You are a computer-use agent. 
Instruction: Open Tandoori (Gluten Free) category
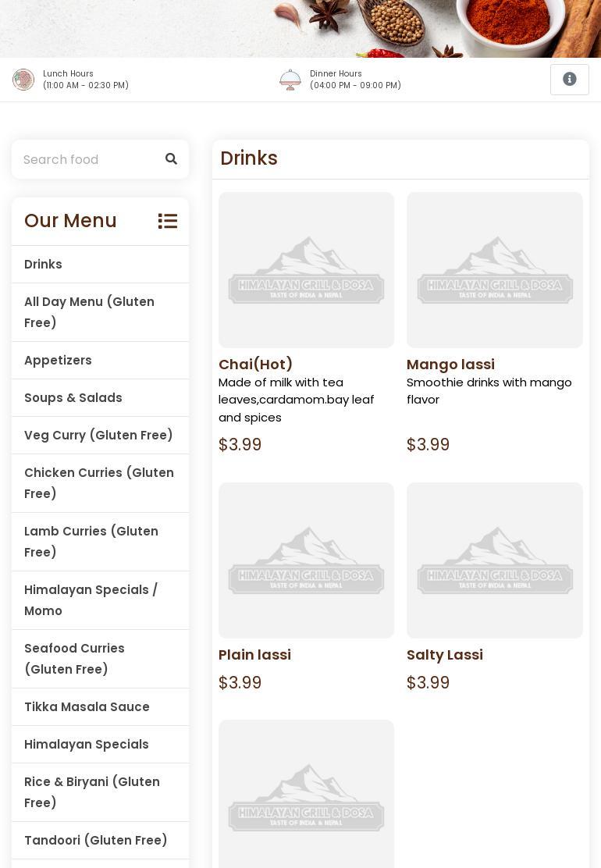pyautogui.click(x=100, y=841)
